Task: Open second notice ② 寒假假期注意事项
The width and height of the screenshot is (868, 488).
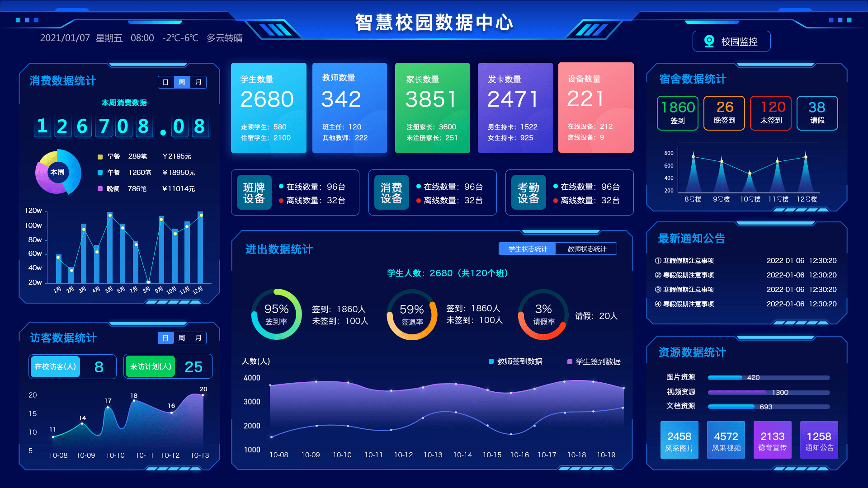Action: pos(745,275)
